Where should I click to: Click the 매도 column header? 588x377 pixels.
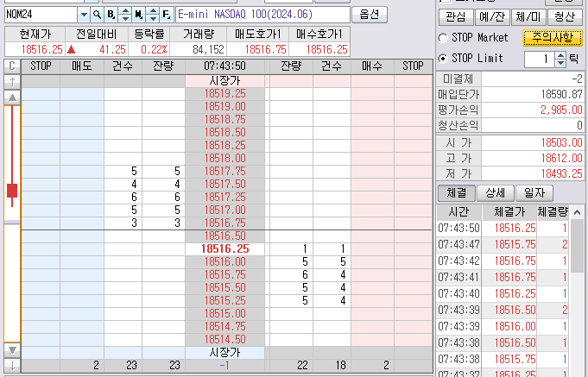coord(82,66)
